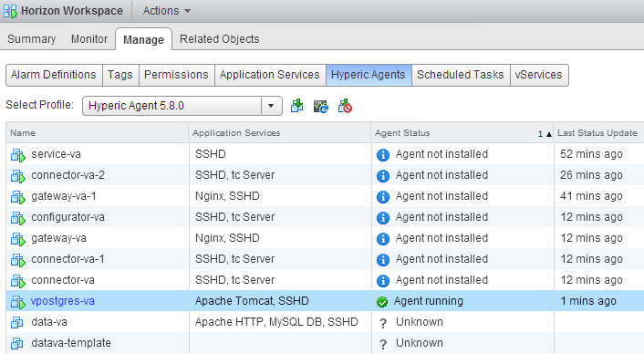Click Nginx, SSHD in gateway-va-1 row
Viewport: 644px width, 354px height.
pos(227,196)
